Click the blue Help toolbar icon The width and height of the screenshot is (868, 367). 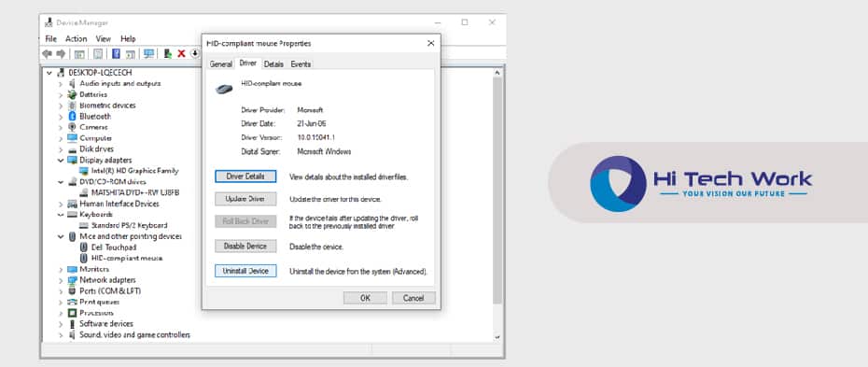pyautogui.click(x=117, y=53)
